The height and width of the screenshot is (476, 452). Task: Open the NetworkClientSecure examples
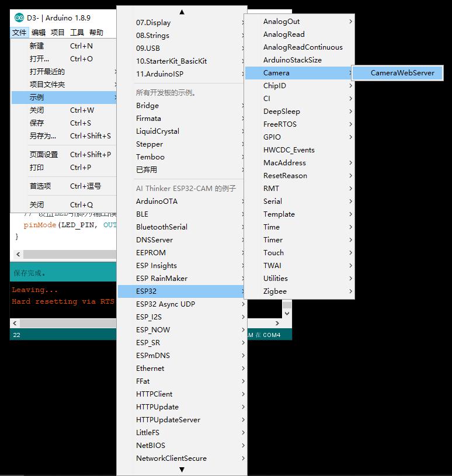(x=182, y=458)
